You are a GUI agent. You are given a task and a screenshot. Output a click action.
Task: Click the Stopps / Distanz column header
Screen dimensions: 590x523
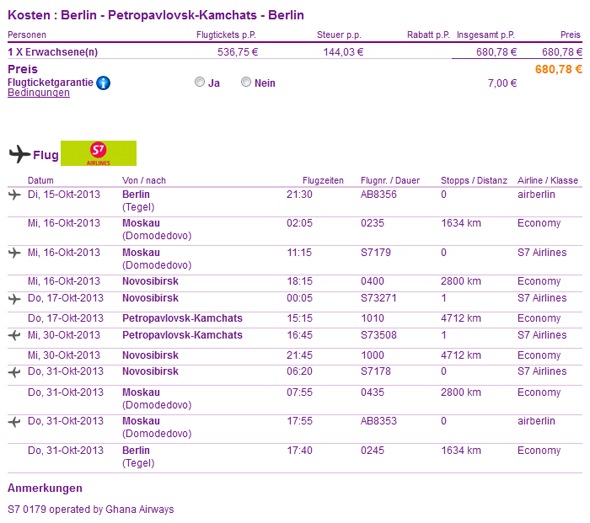[474, 181]
